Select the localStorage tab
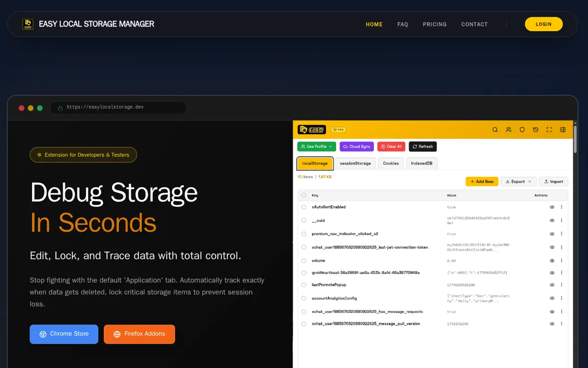 coord(315,163)
